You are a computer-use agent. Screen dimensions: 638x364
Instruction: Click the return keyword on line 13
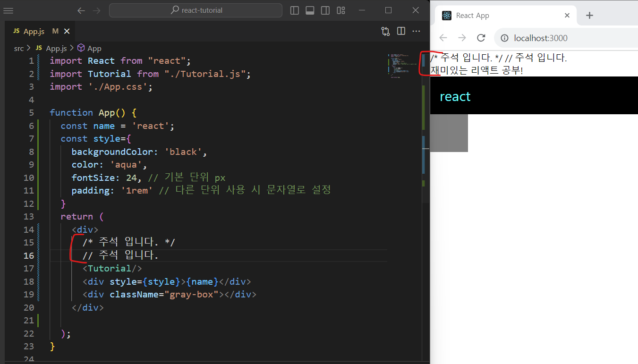click(77, 216)
